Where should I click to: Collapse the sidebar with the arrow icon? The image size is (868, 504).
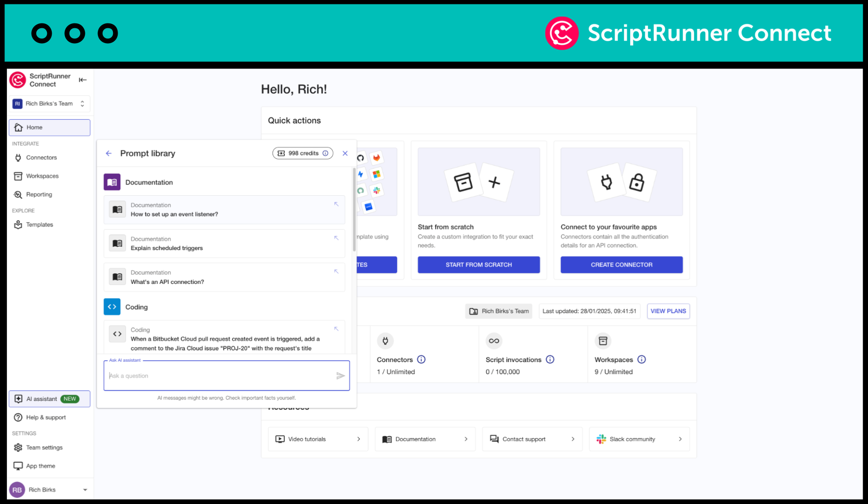[82, 80]
